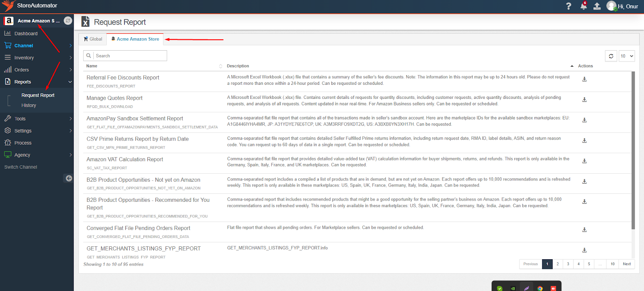Select Request Report submenu item
This screenshot has height=291, width=644.
tap(38, 95)
